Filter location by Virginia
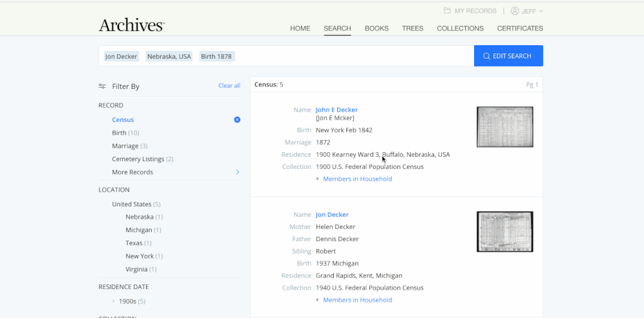 141,269
